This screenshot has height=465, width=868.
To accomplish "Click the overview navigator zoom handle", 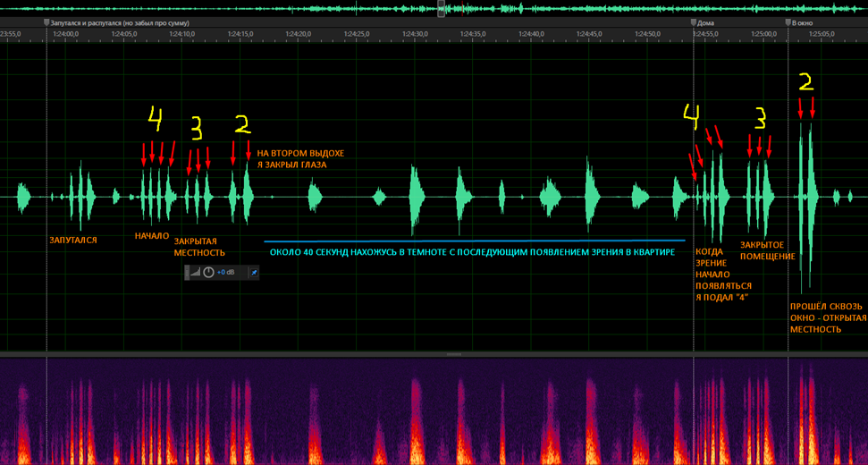I will 442,8.
